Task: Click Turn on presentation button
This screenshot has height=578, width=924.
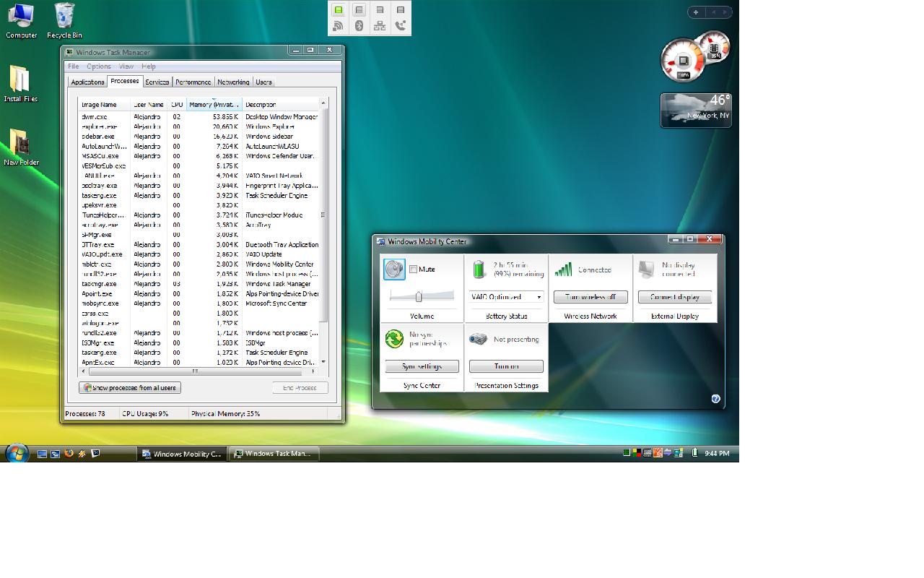Action: pos(506,366)
